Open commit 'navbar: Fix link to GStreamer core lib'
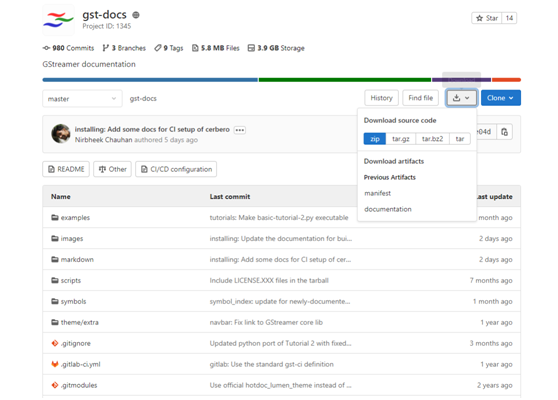This screenshot has height=400, width=558. click(x=266, y=322)
